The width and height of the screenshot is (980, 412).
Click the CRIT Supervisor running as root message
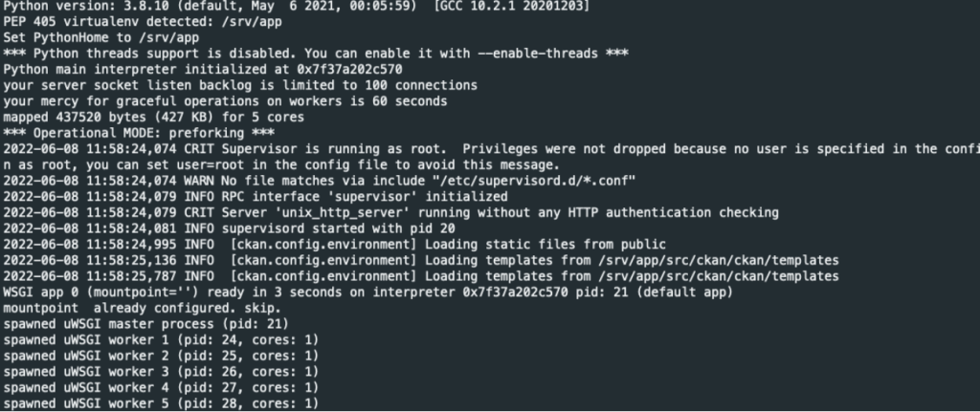click(491, 157)
